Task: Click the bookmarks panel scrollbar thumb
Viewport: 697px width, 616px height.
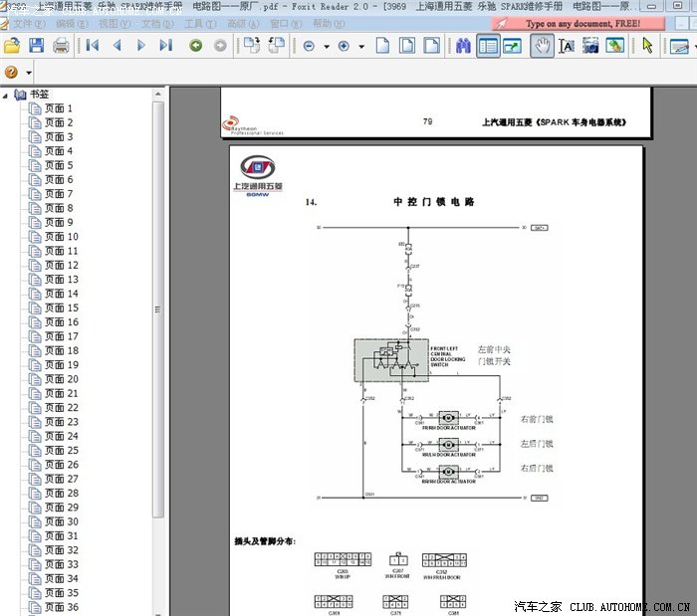Action: (158, 309)
